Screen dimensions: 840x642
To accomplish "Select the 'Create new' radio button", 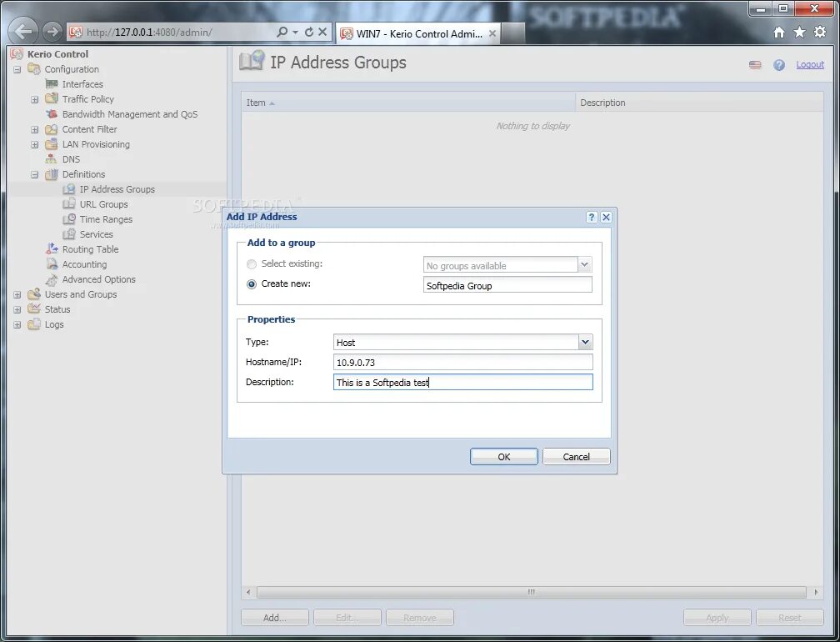I will pyautogui.click(x=252, y=284).
